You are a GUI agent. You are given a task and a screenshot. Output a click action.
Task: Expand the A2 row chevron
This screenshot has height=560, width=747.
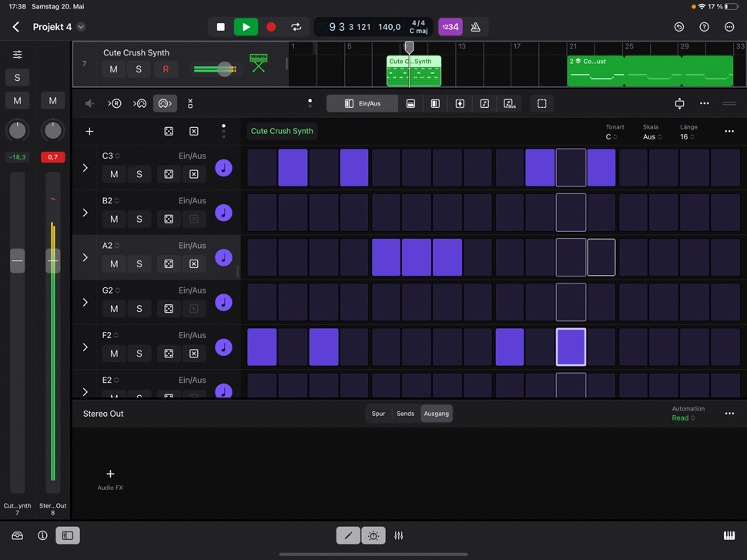pyautogui.click(x=85, y=257)
